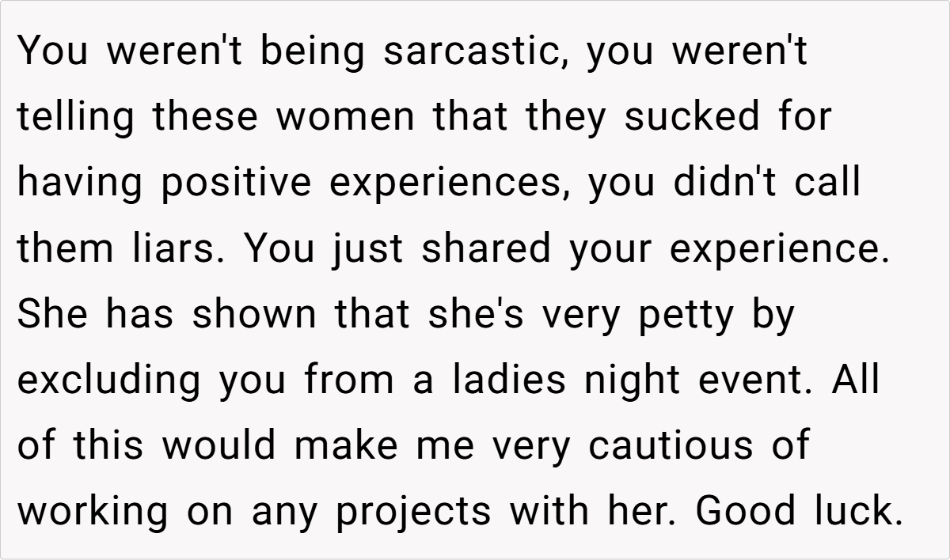Click the word "night" in the text
The width and height of the screenshot is (950, 560).
pyautogui.click(x=631, y=380)
